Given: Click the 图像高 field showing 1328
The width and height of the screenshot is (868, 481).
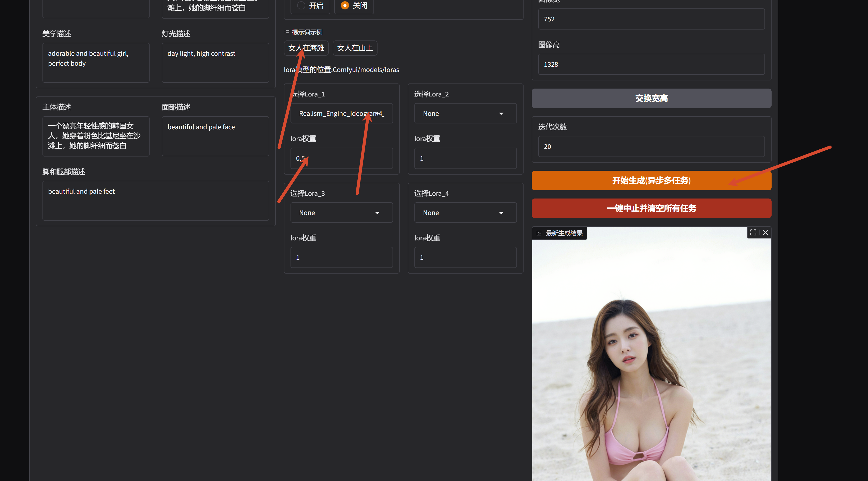Looking at the screenshot, I should pos(651,64).
